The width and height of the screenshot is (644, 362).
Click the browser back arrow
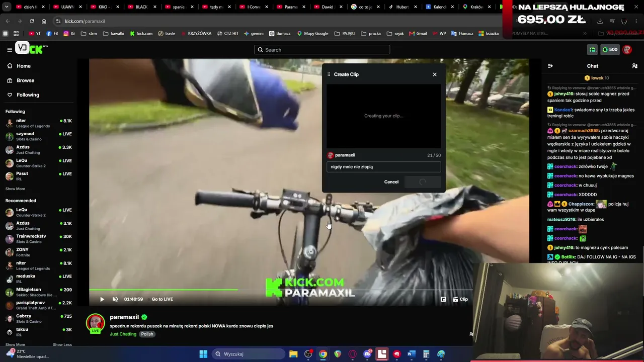point(8,21)
